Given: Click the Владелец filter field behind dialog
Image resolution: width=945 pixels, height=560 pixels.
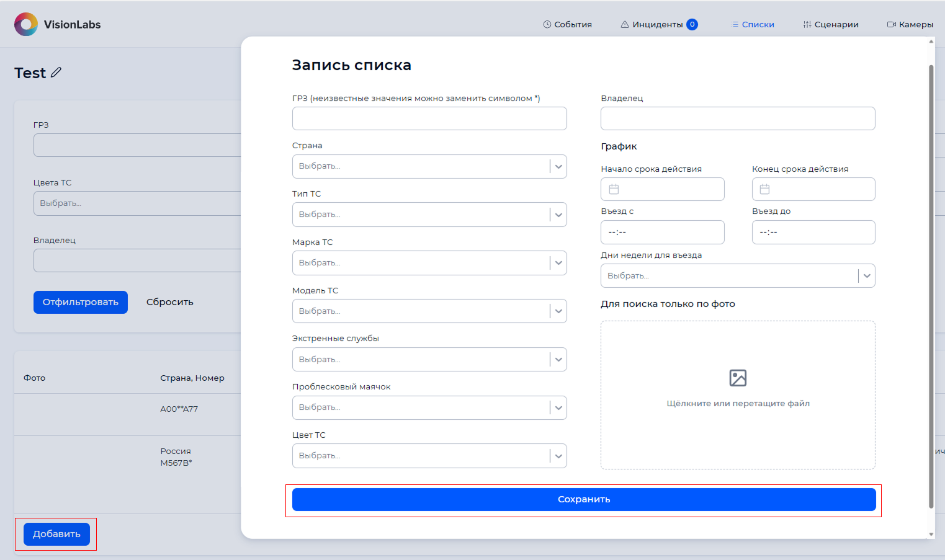Looking at the screenshot, I should pos(137,260).
